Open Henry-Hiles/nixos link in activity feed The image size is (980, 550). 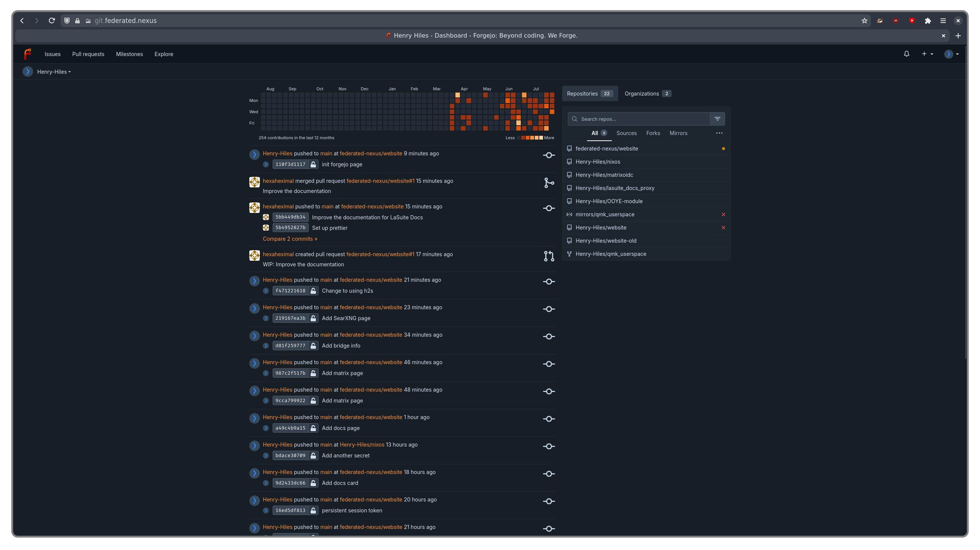click(x=362, y=445)
